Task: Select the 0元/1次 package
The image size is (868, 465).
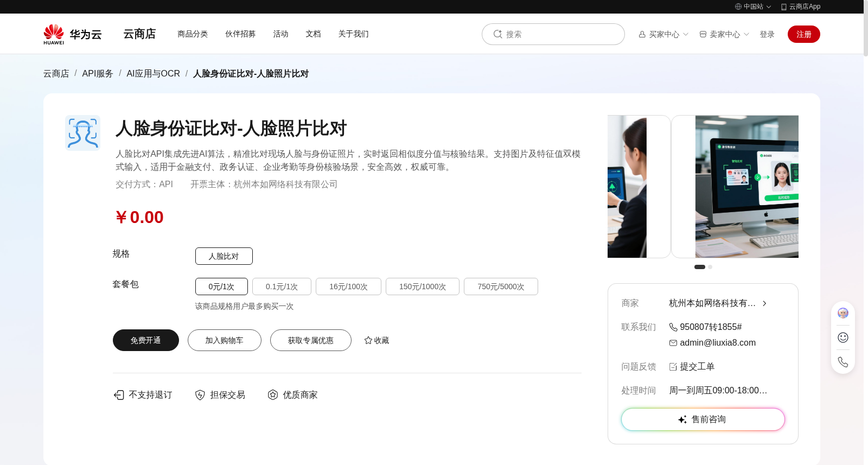Action: (x=221, y=286)
